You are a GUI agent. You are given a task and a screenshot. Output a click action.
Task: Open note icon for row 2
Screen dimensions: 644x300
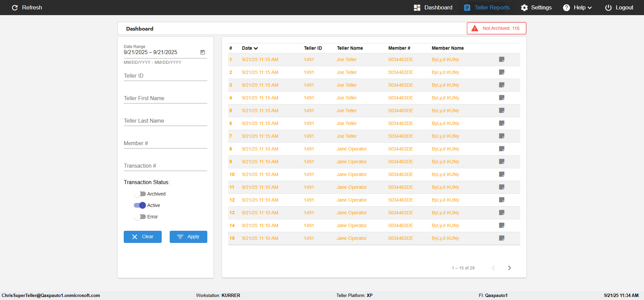click(x=502, y=72)
